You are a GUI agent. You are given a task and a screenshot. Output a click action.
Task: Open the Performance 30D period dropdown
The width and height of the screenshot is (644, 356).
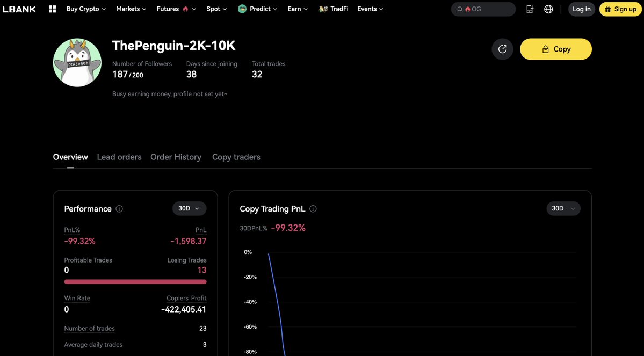[190, 208]
